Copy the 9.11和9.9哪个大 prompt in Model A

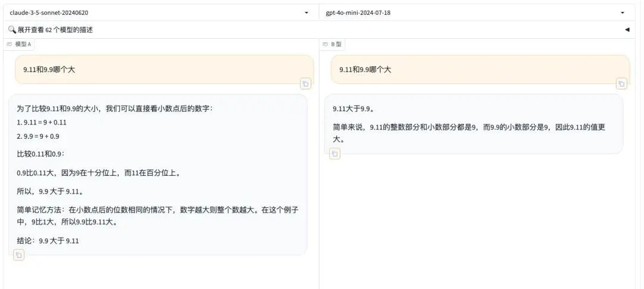tap(305, 84)
